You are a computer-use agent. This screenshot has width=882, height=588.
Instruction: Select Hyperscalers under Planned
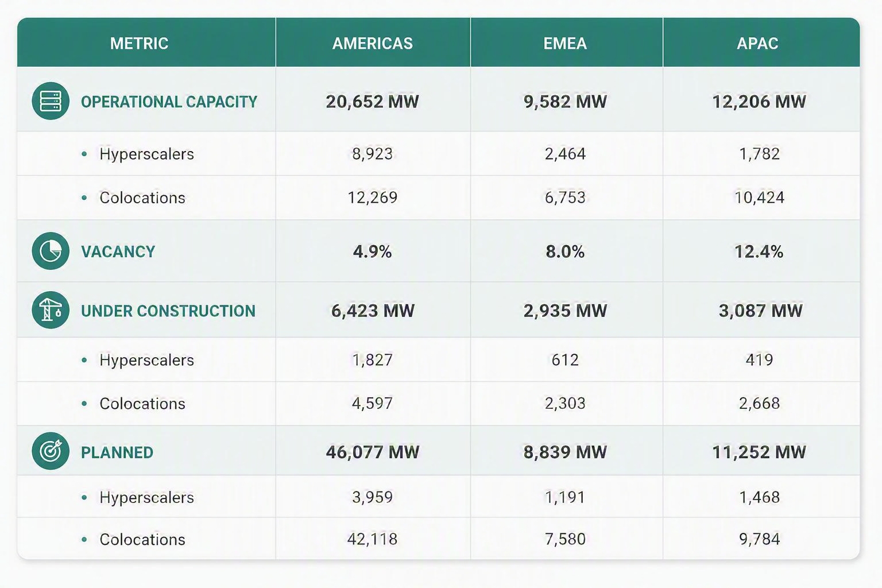point(146,497)
